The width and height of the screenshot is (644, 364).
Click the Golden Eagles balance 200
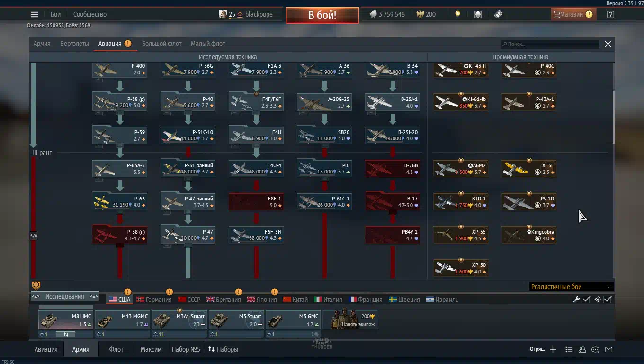426,14
